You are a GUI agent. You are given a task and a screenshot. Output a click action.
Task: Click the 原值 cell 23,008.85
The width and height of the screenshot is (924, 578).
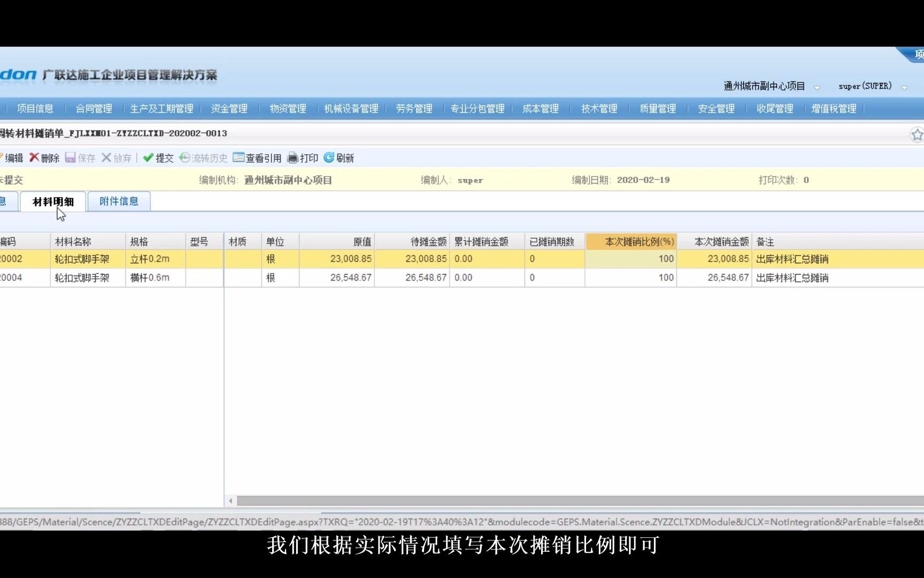click(x=337, y=259)
